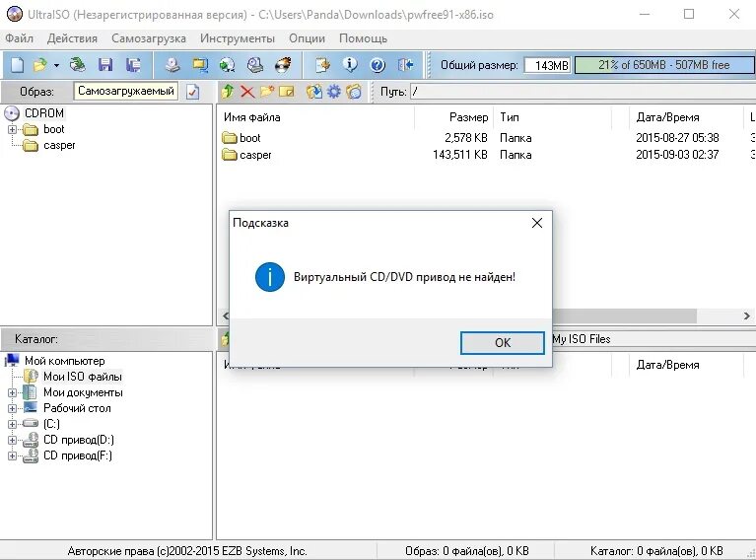
Task: Click the horizontal scrollbar thumb in file list
Action: [x=624, y=315]
